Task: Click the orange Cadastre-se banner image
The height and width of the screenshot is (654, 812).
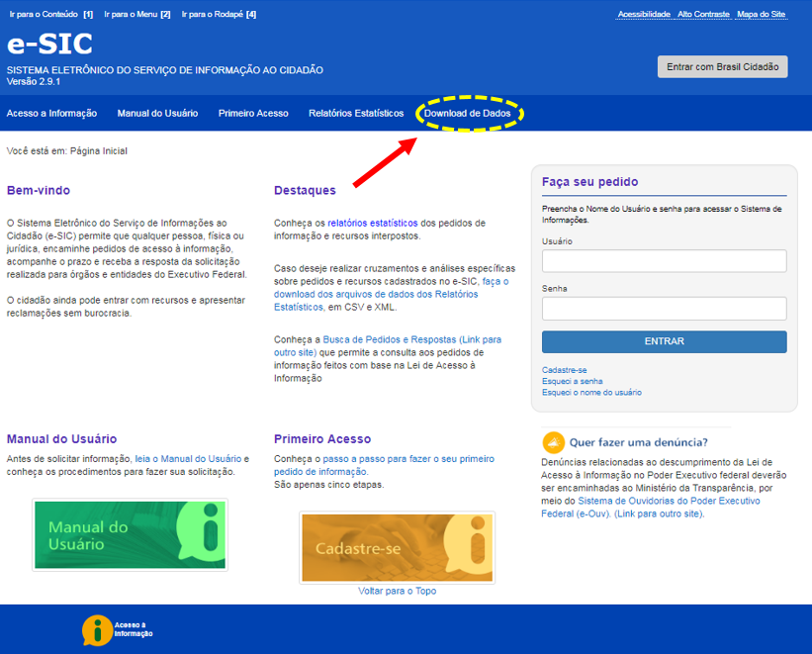Action: point(397,547)
